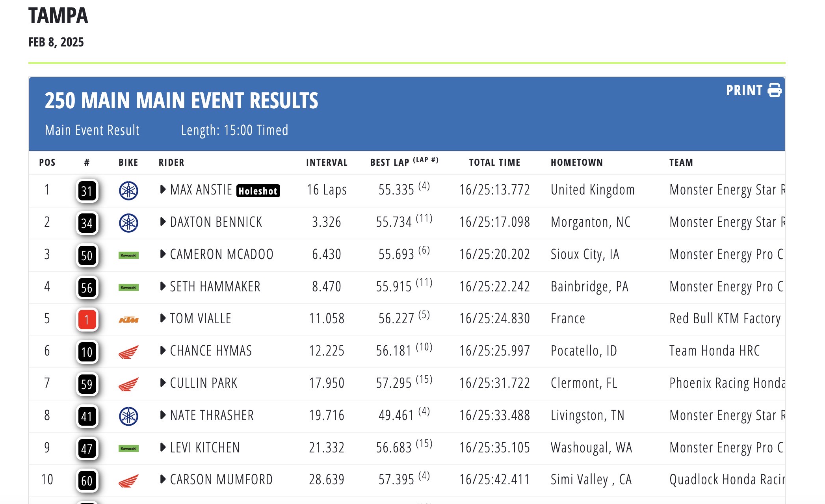Click the number 31 plate badge
The height and width of the screenshot is (504, 825).
point(87,191)
